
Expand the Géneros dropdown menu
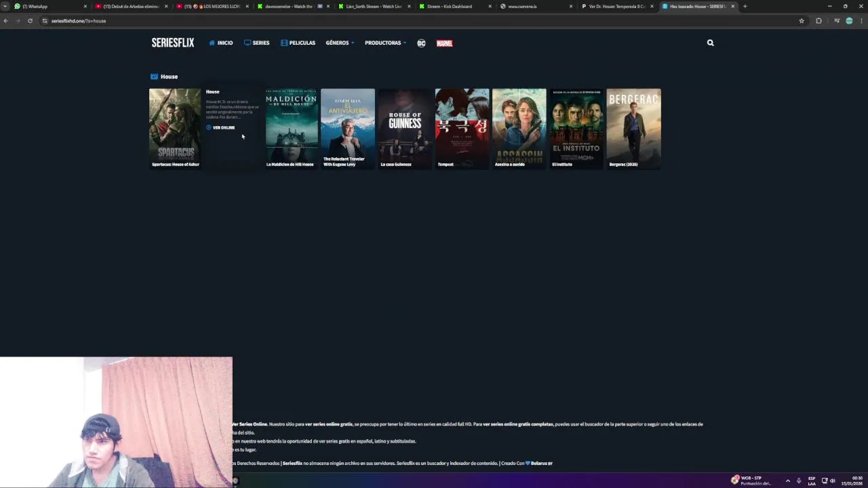(340, 43)
